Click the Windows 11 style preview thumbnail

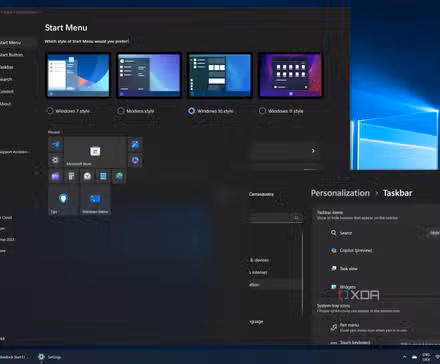tap(290, 75)
